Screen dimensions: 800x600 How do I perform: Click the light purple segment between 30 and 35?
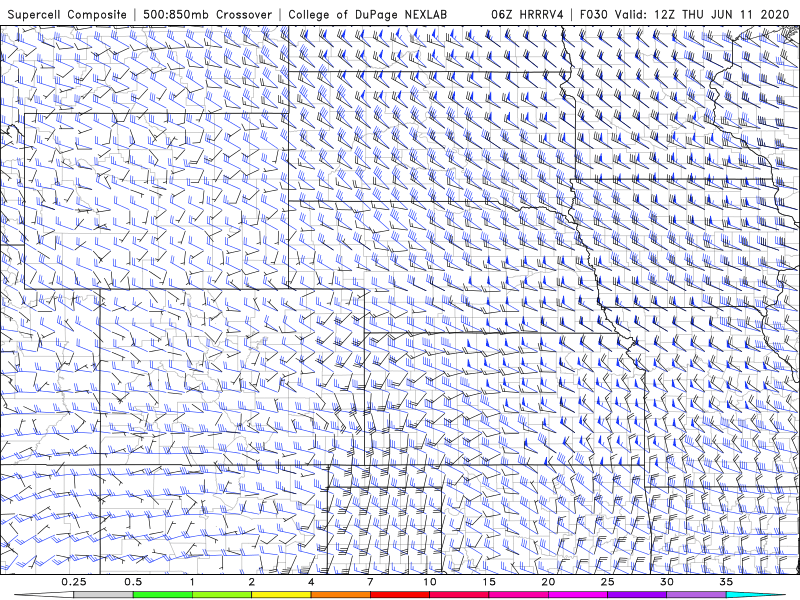tap(696, 595)
